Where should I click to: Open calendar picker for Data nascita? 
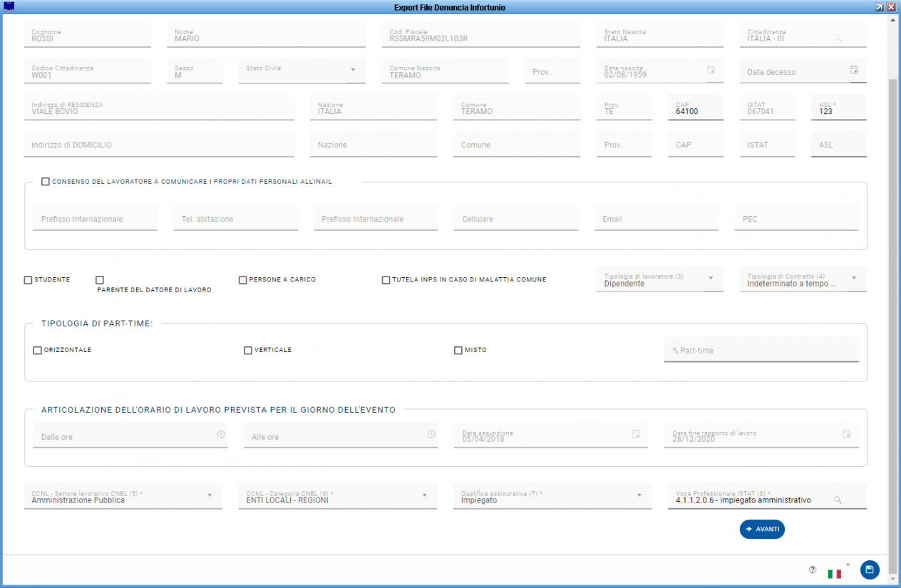[x=711, y=70]
